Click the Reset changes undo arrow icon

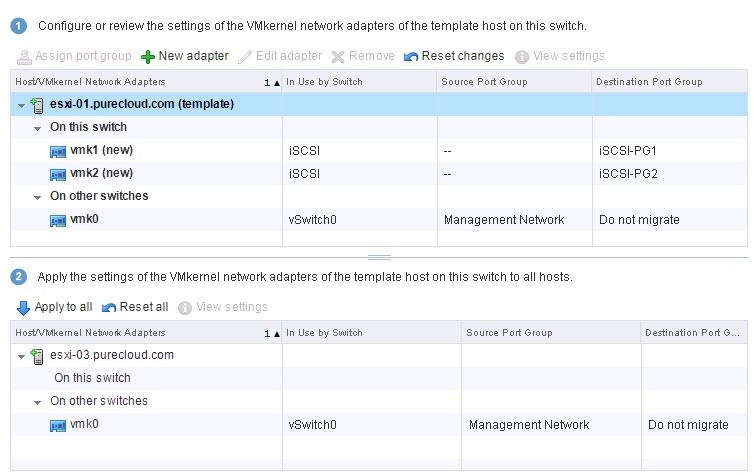pyautogui.click(x=411, y=57)
